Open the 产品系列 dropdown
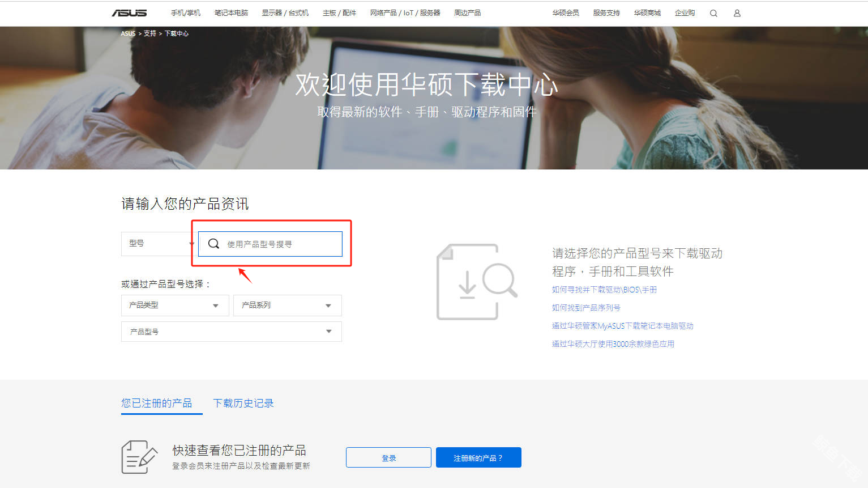 pyautogui.click(x=287, y=305)
